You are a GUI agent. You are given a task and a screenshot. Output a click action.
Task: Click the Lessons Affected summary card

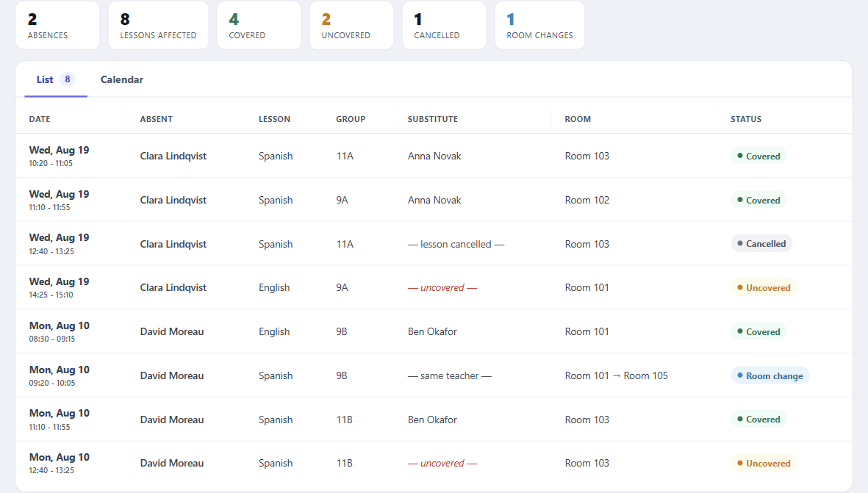158,26
